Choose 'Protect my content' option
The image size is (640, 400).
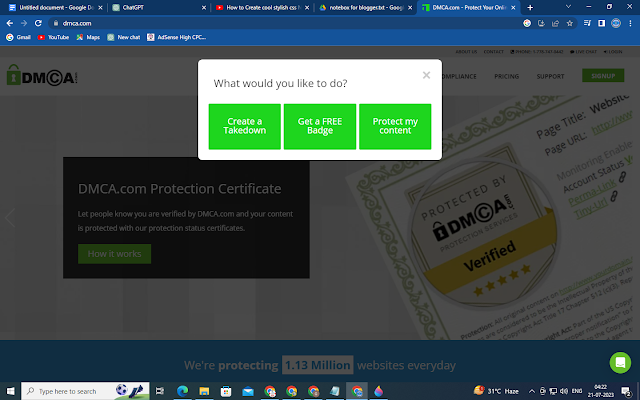395,126
